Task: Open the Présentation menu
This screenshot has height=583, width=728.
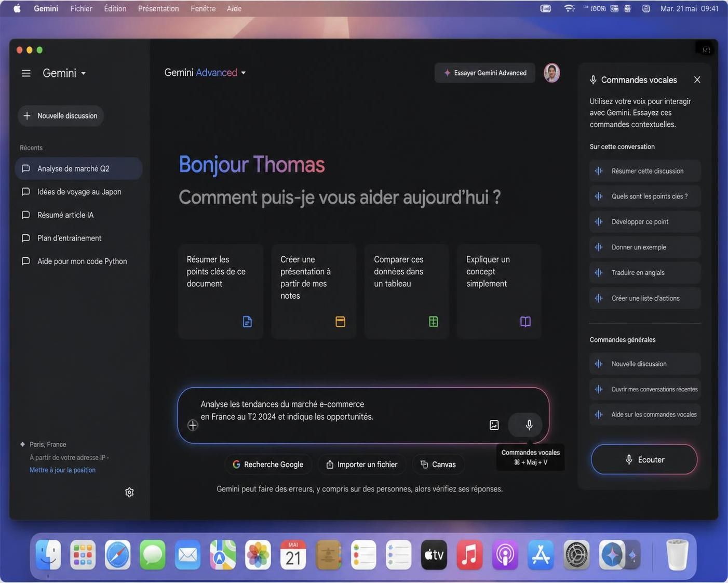Action: pyautogui.click(x=158, y=8)
